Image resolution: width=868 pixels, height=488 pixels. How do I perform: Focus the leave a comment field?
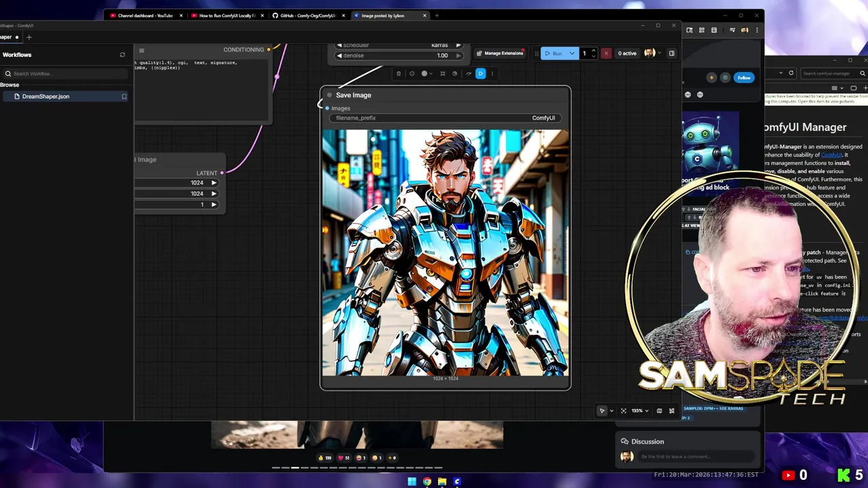pos(696,457)
